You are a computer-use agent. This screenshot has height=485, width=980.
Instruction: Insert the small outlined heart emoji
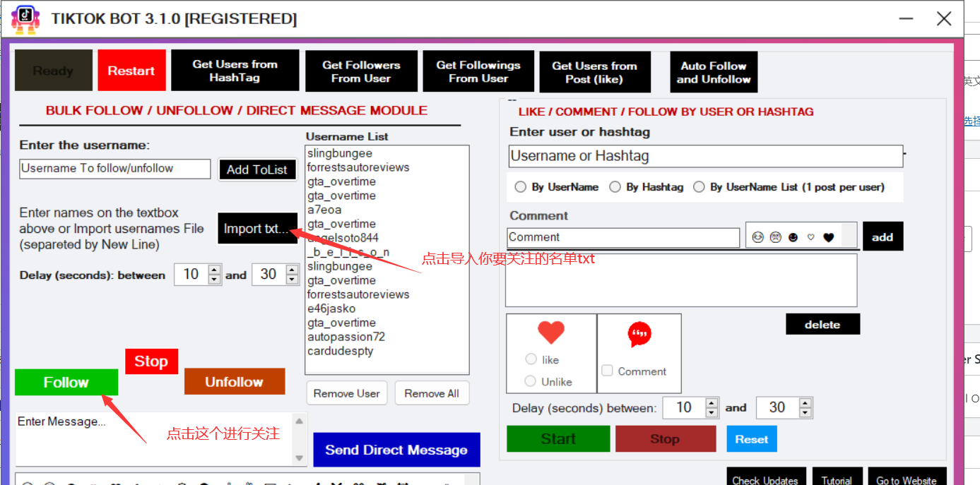click(x=810, y=238)
